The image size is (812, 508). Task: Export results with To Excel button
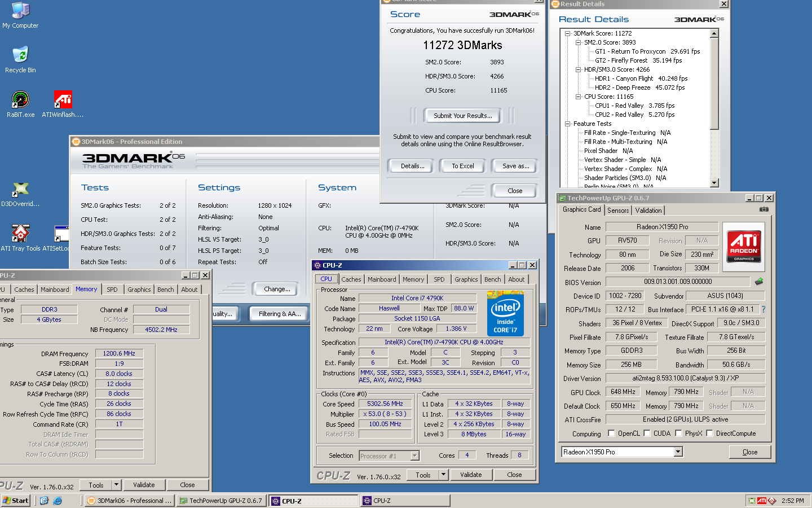462,166
